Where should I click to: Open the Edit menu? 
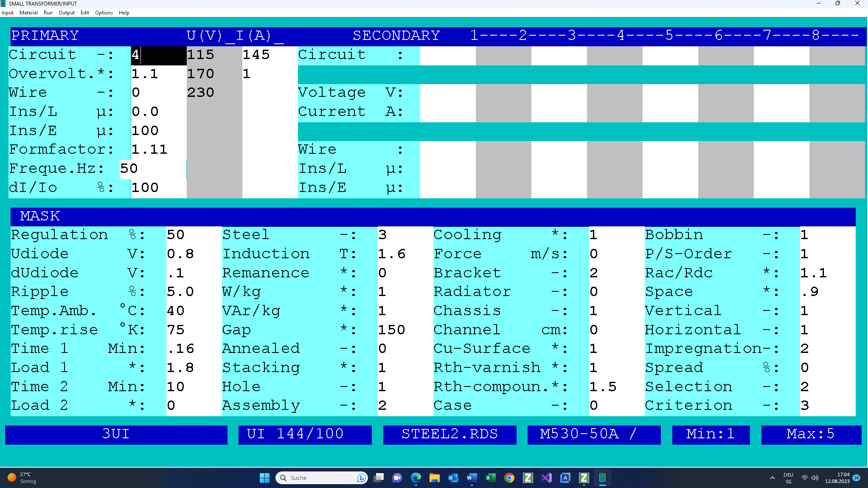tap(85, 13)
